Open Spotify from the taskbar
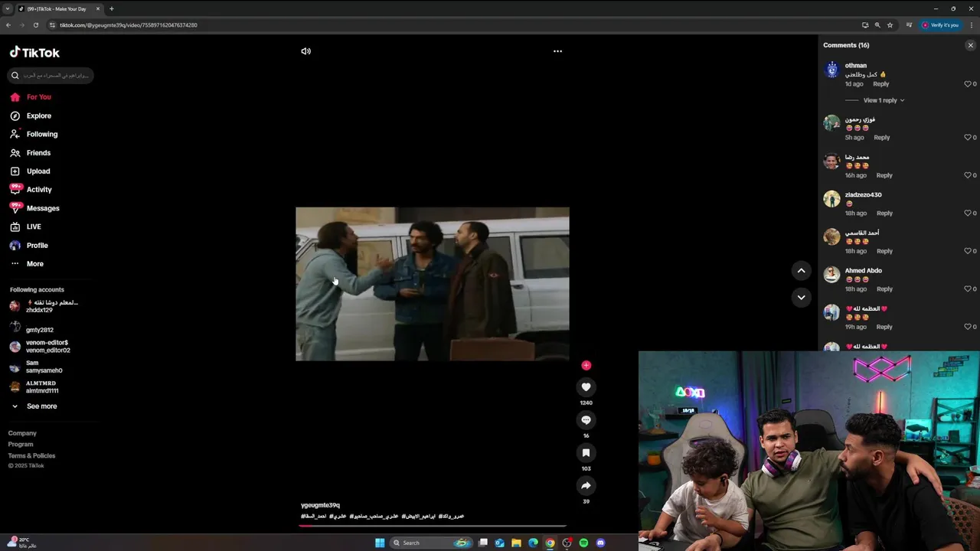The image size is (980, 551). [583, 543]
